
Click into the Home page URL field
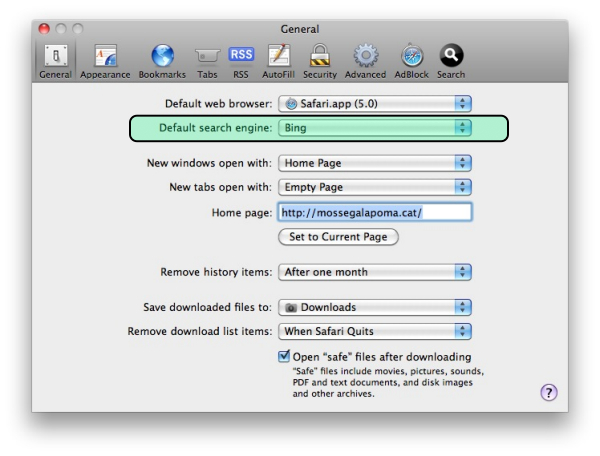tap(375, 212)
